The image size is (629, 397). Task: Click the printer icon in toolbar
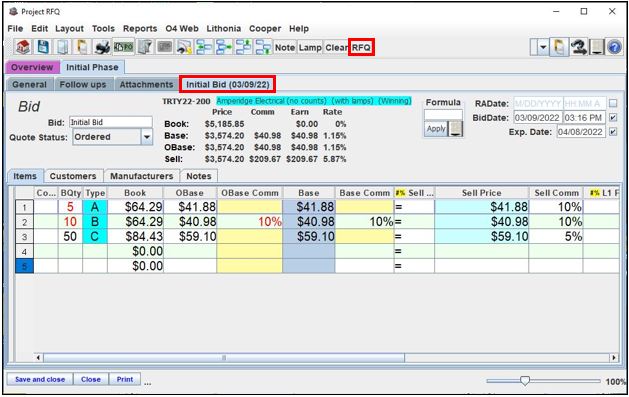pyautogui.click(x=102, y=47)
